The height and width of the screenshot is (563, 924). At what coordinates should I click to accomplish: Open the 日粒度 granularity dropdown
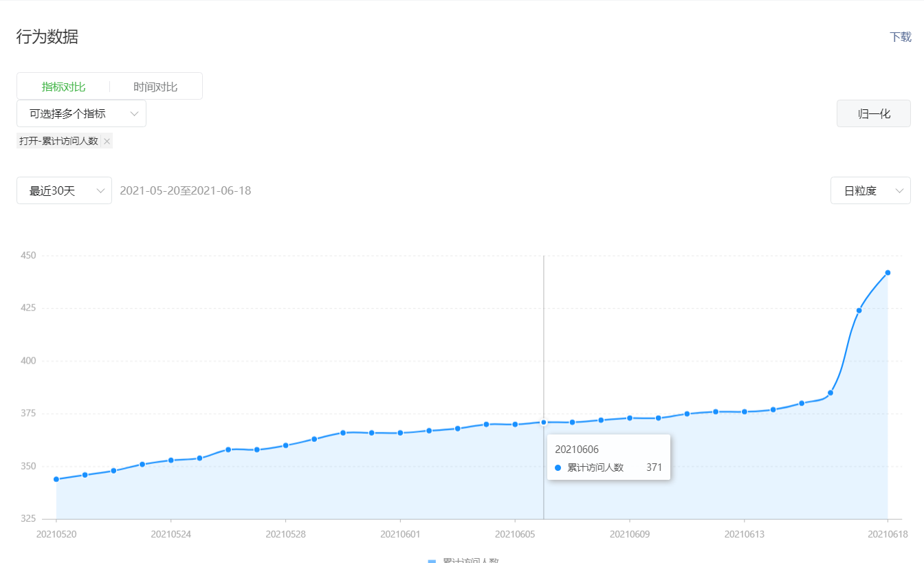point(870,190)
